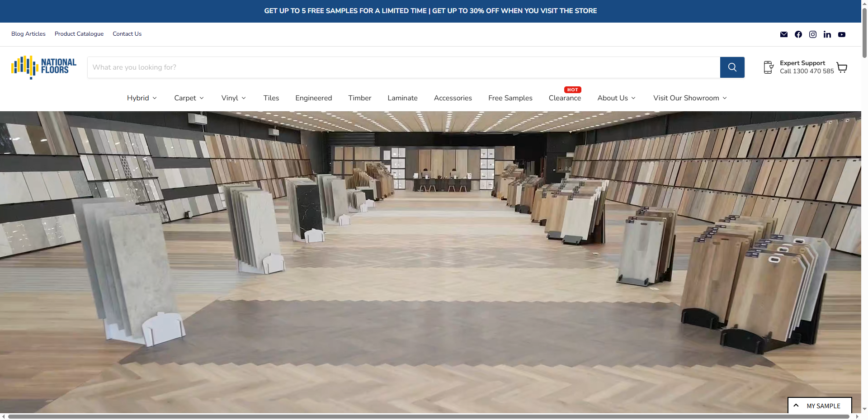
Task: Go to the Clearance menu item
Action: pyautogui.click(x=565, y=98)
